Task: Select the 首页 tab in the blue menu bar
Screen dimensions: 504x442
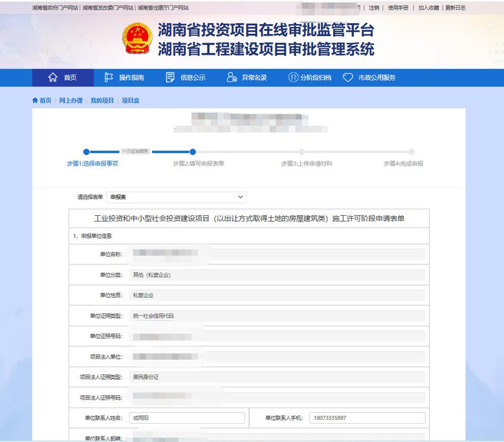Action: [62, 77]
